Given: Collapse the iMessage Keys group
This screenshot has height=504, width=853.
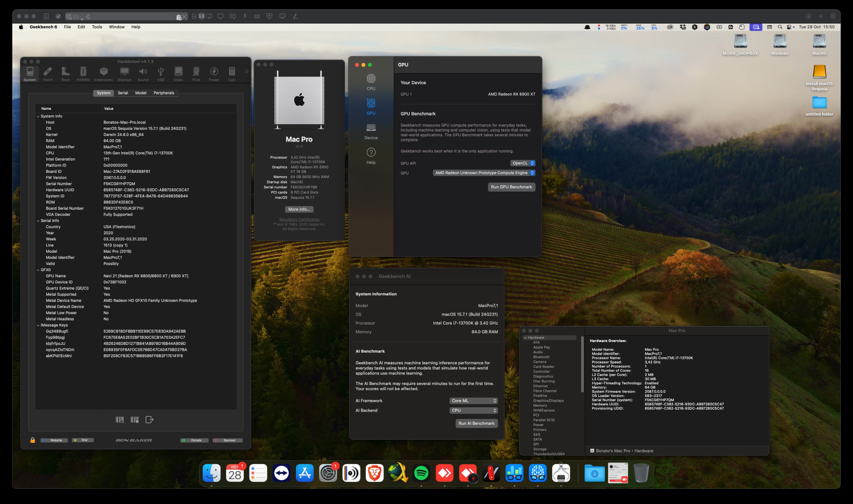Looking at the screenshot, I should (x=38, y=325).
